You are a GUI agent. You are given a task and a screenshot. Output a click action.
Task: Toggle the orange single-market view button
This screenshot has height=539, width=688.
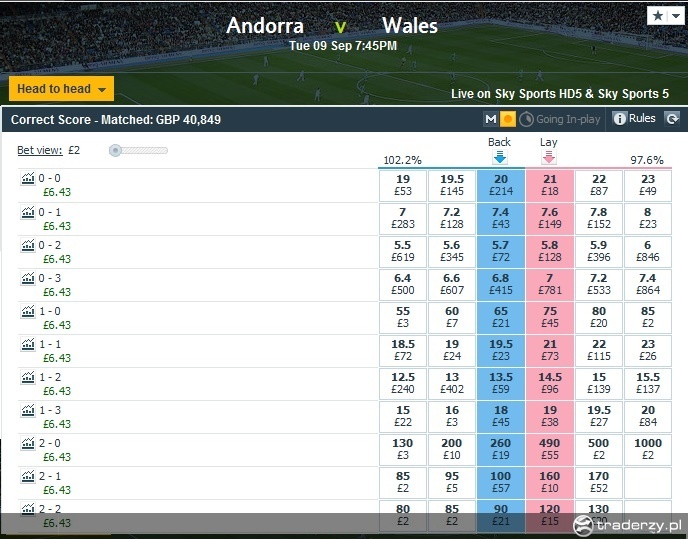[x=508, y=119]
